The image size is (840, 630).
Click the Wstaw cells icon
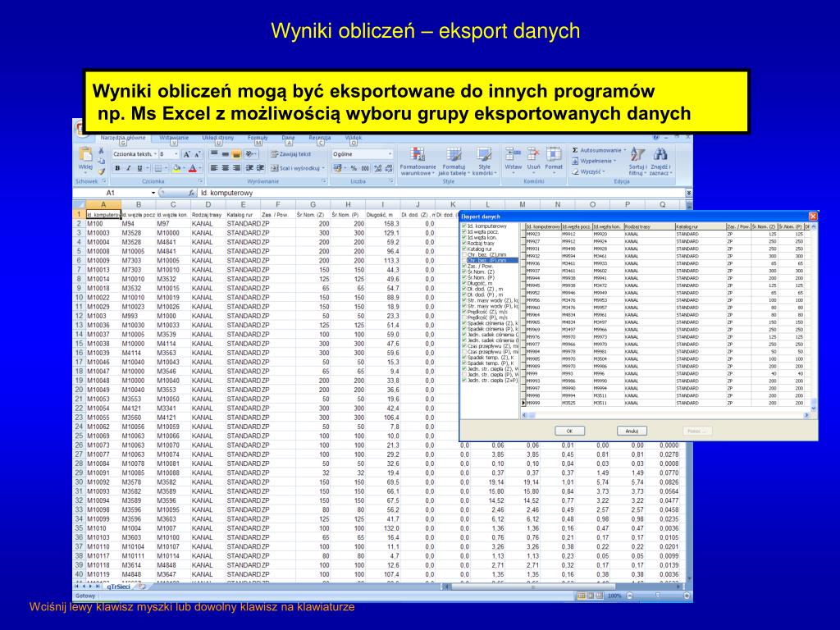click(x=513, y=154)
